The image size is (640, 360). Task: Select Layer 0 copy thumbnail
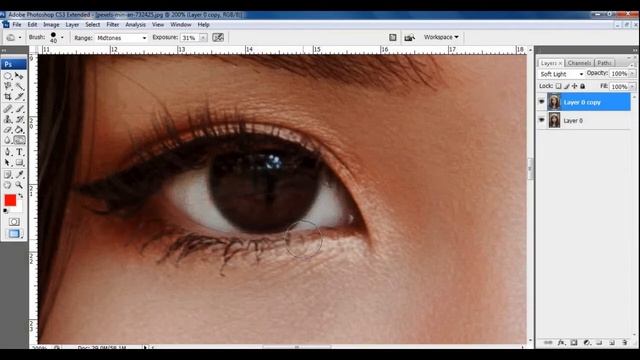tap(554, 102)
